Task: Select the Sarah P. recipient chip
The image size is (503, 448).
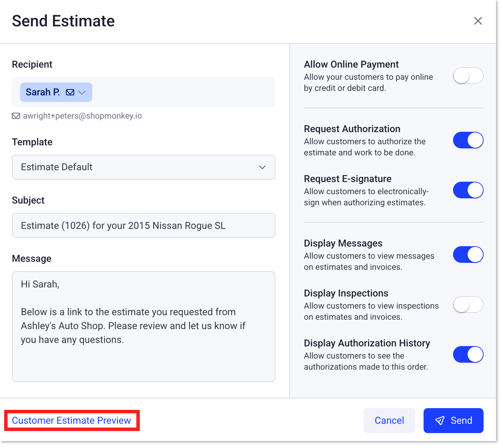Action: [43, 92]
